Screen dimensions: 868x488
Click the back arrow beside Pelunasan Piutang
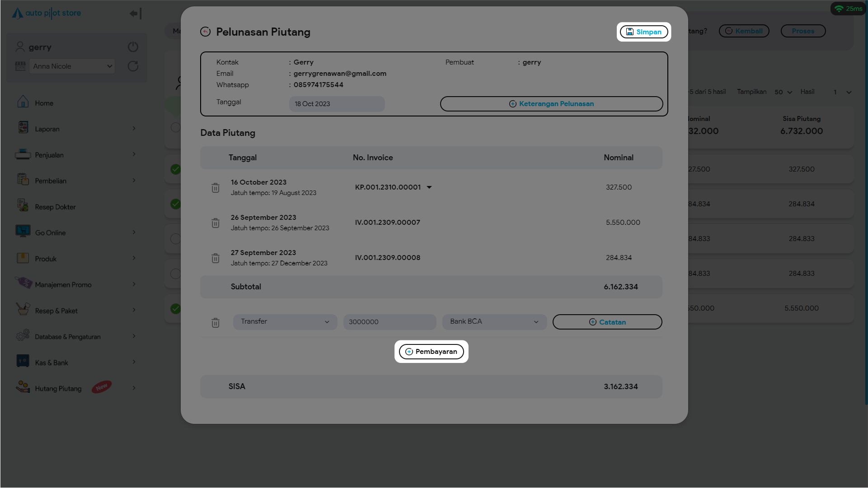(205, 32)
